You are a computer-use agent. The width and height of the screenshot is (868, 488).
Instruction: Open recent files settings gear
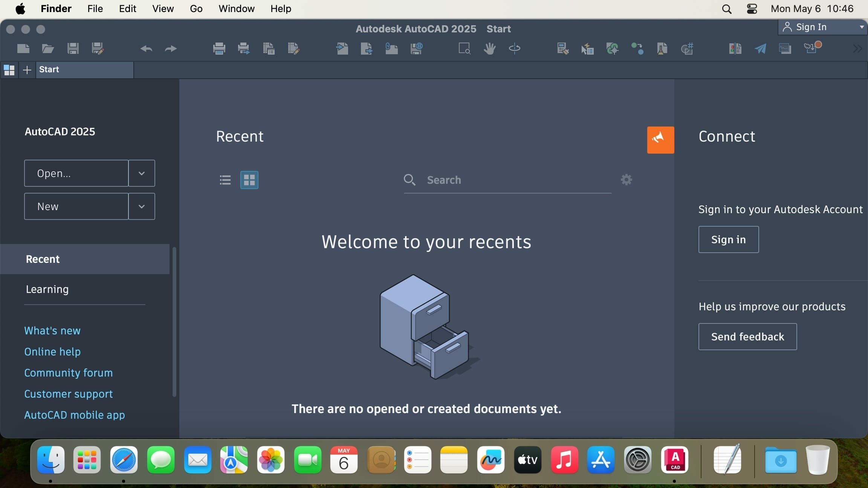pos(627,180)
